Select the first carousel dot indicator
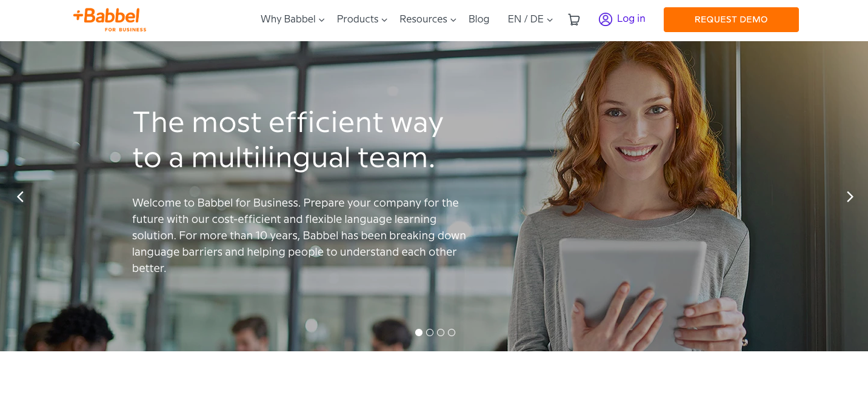 click(x=419, y=333)
